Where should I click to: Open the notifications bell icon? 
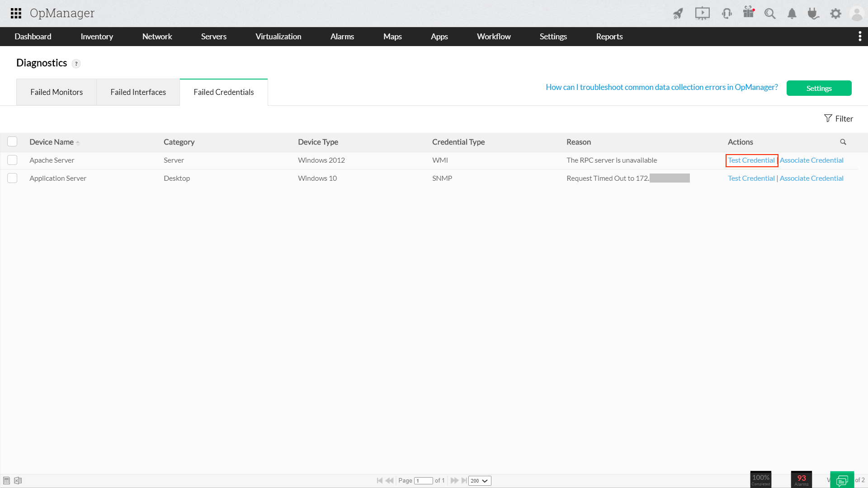click(792, 14)
